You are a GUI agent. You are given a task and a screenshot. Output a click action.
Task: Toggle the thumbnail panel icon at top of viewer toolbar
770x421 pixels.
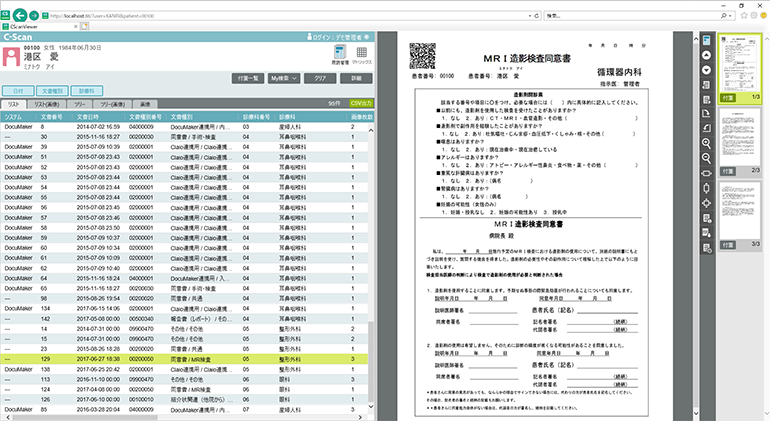coord(707,40)
